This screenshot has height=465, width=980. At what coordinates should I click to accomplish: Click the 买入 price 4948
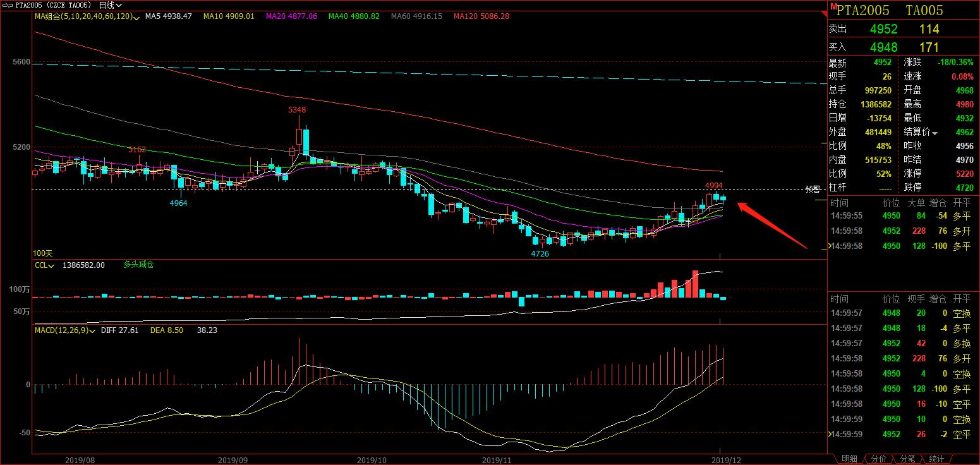coord(883,47)
